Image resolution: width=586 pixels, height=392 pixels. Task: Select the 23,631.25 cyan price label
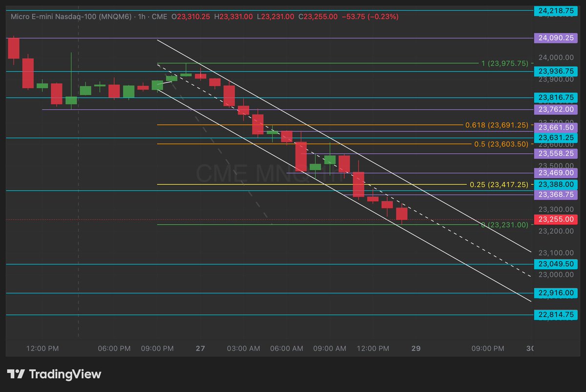click(556, 138)
